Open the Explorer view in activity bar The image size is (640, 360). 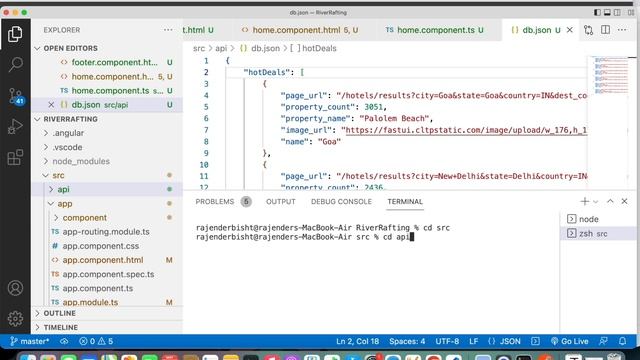click(x=15, y=34)
